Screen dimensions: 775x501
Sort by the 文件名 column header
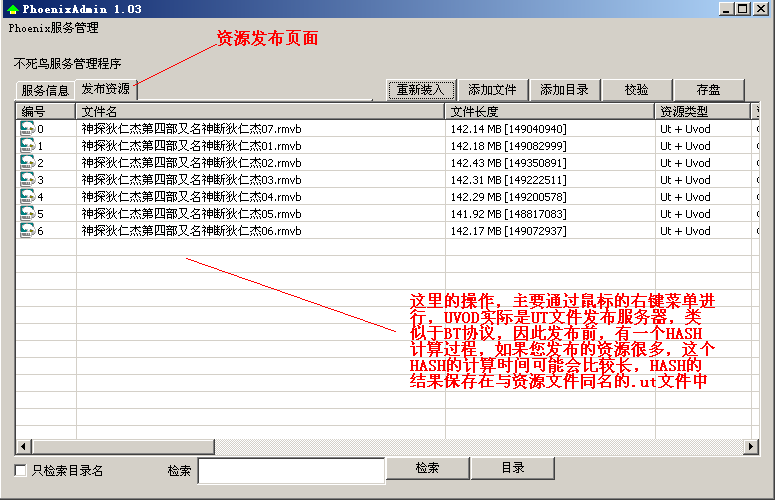coord(260,112)
